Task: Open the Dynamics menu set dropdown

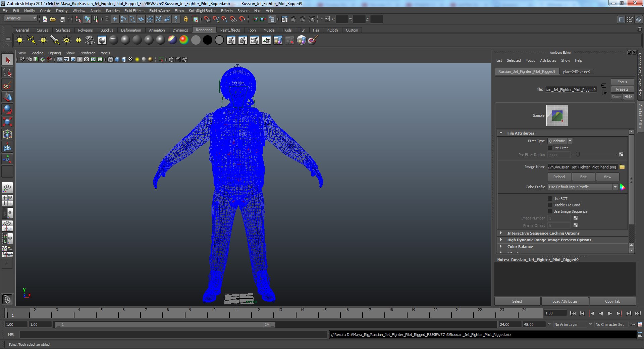Action: point(20,18)
